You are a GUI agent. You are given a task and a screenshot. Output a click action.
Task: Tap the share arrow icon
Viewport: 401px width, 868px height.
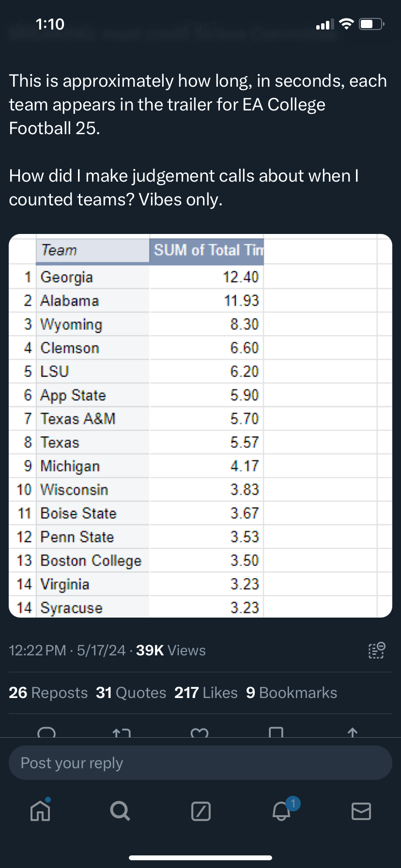[353, 732]
